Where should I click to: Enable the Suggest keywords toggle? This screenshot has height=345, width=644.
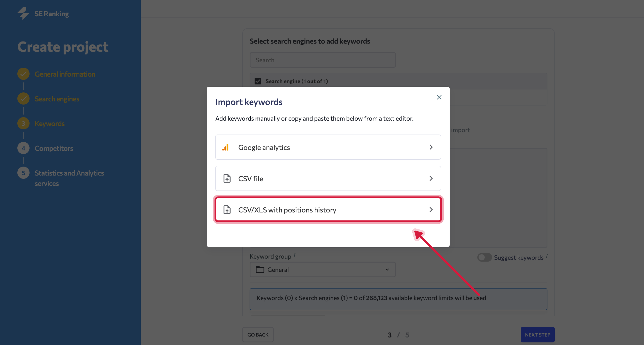[x=484, y=257]
